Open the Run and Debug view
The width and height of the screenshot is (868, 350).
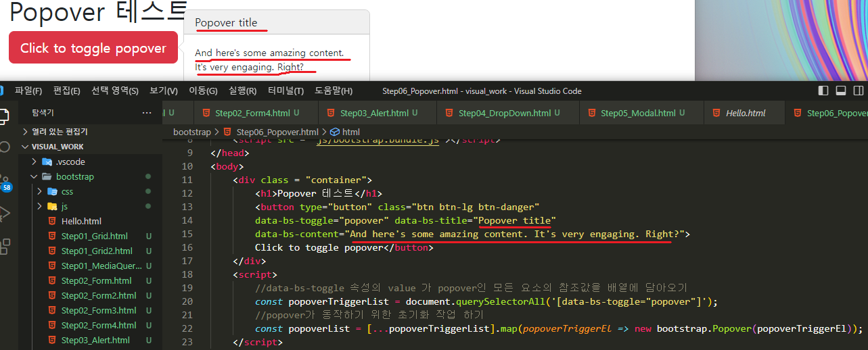click(x=4, y=214)
